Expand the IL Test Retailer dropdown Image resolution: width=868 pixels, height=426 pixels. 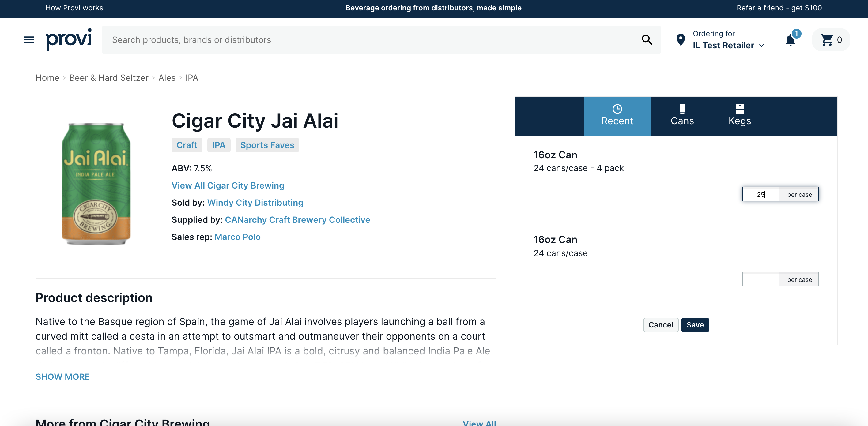(728, 46)
